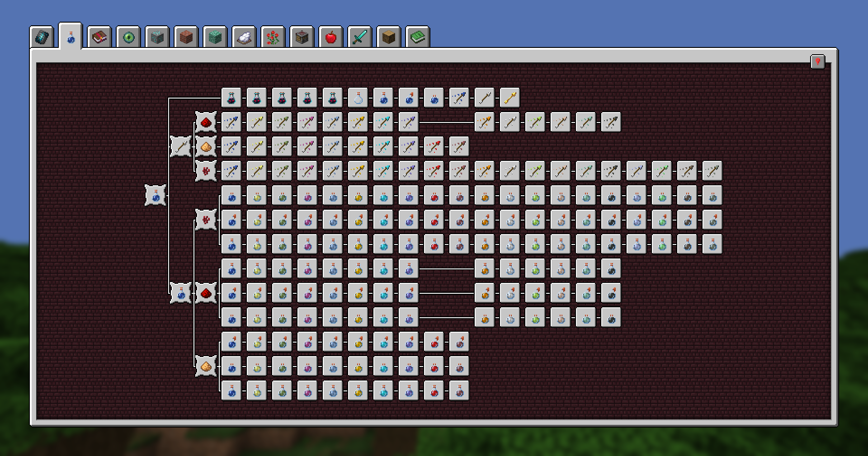The image size is (868, 456).
Task: Open the diamond sword tab
Action: point(360,37)
